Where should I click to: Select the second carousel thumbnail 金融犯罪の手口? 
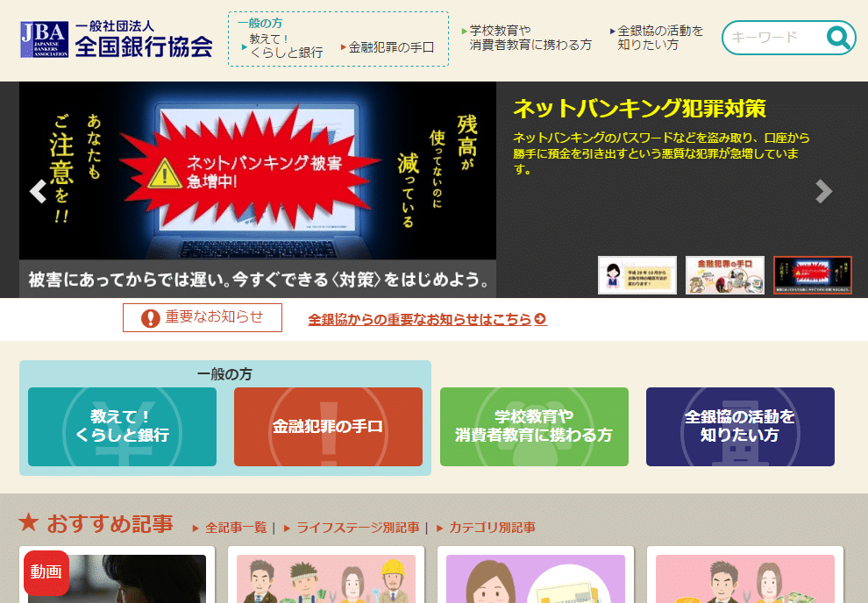pyautogui.click(x=724, y=275)
